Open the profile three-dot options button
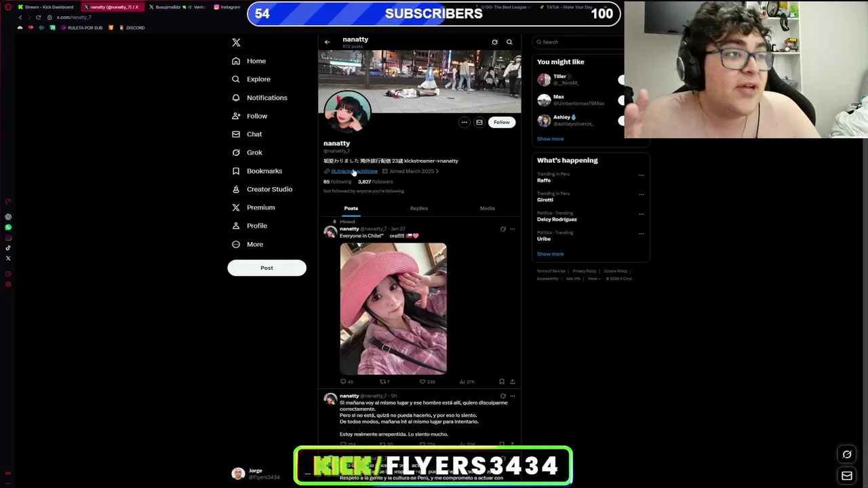The height and width of the screenshot is (488, 868). pos(464,123)
